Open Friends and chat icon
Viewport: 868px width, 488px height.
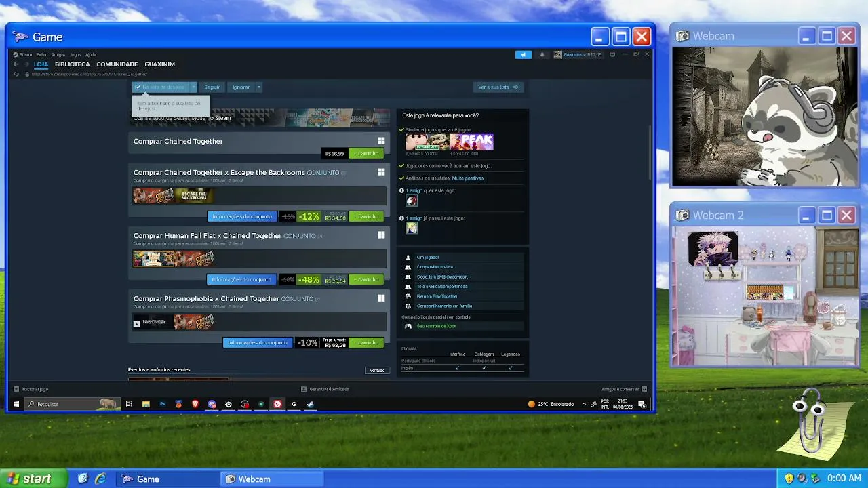(644, 389)
